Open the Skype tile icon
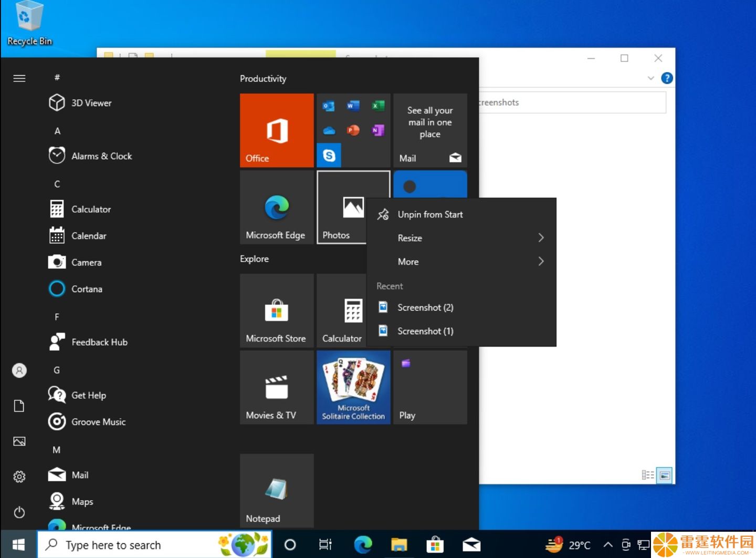 tap(329, 155)
